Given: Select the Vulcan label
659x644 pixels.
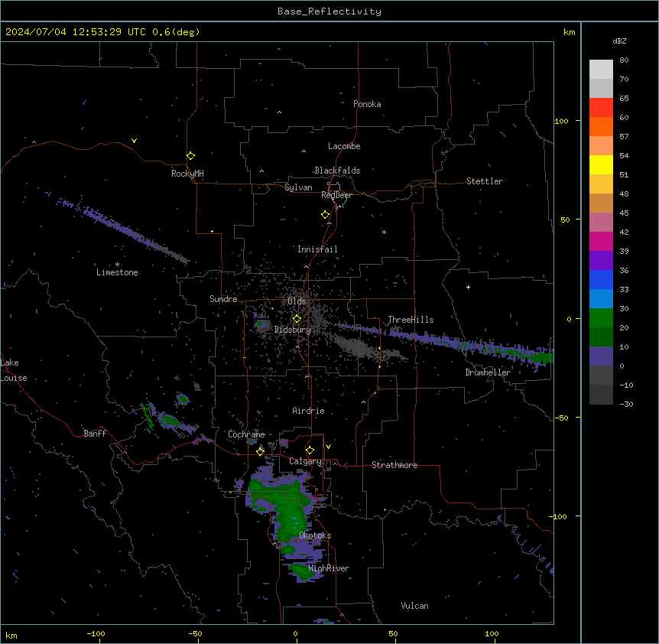Looking at the screenshot, I should [415, 606].
